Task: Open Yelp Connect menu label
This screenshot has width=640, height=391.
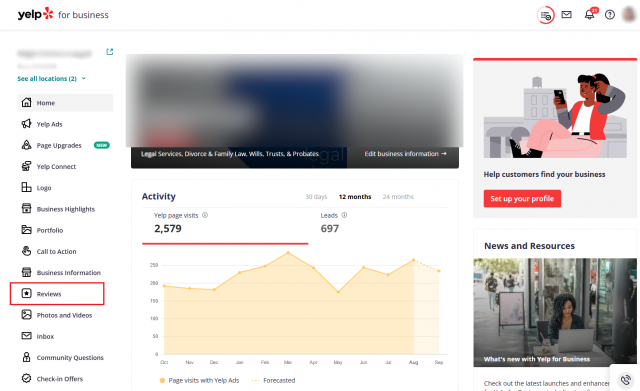Action: pyautogui.click(x=56, y=167)
